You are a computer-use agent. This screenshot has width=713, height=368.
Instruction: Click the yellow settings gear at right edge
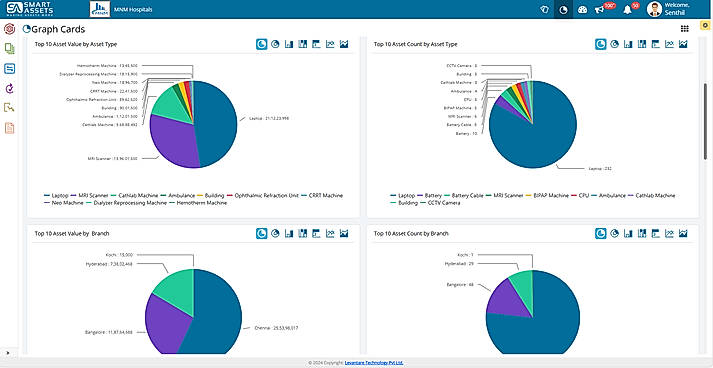(x=705, y=25)
